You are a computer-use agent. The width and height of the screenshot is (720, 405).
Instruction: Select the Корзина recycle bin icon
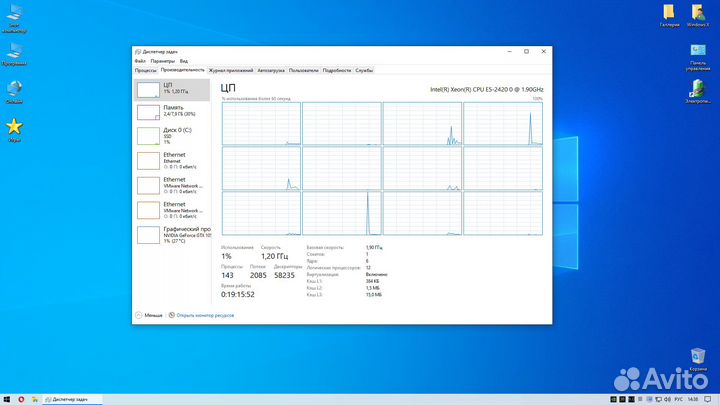[x=698, y=356]
